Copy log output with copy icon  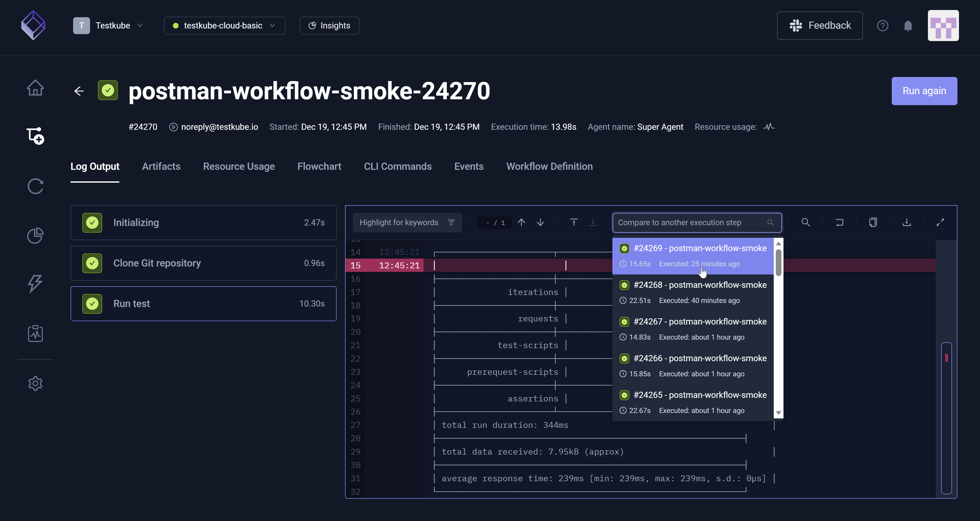[873, 222]
